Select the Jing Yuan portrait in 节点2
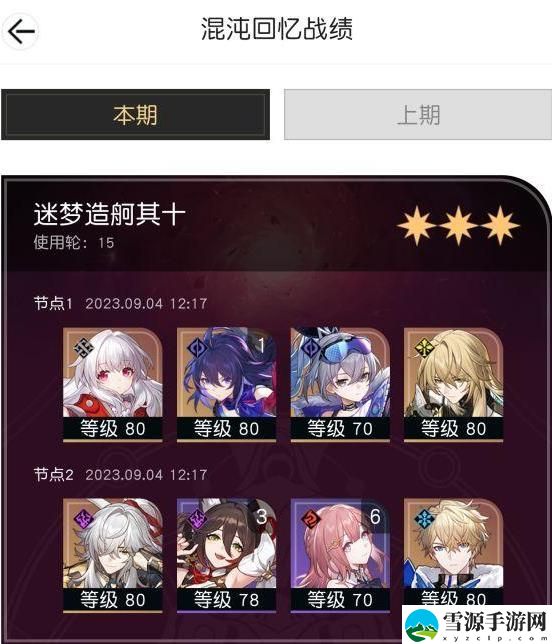 click(x=113, y=556)
